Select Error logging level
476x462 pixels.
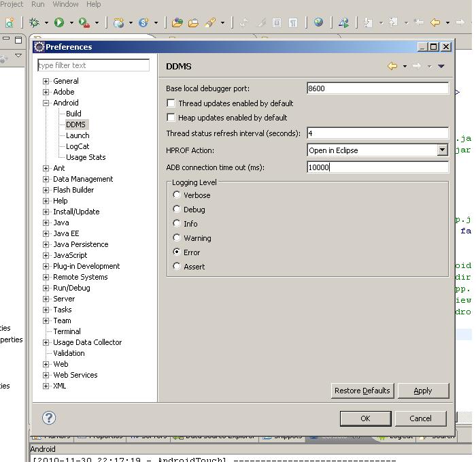tap(177, 252)
